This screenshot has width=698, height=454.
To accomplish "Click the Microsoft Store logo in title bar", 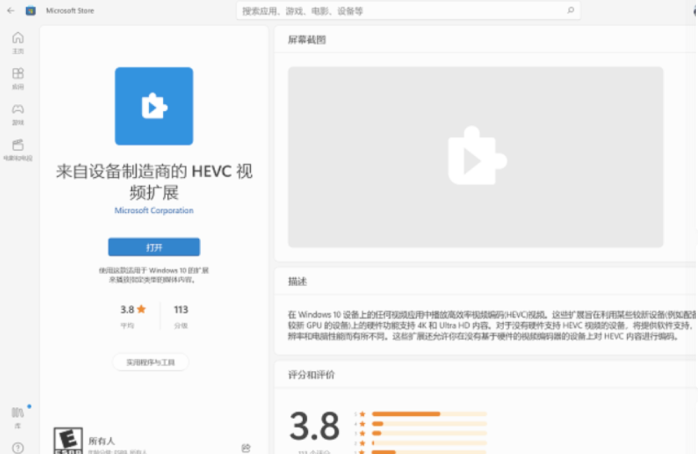I will point(30,11).
